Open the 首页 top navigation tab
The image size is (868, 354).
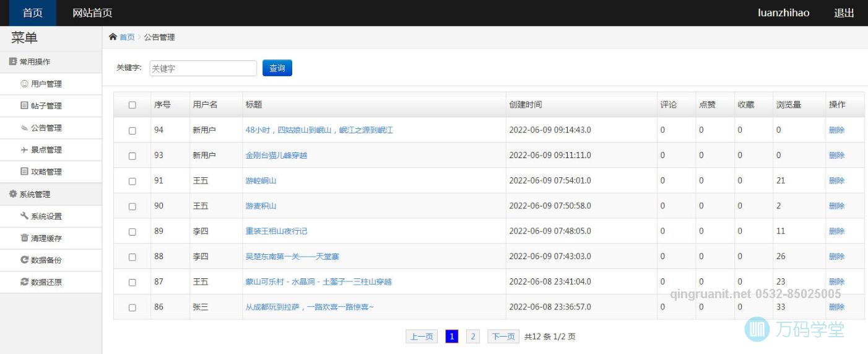[33, 13]
